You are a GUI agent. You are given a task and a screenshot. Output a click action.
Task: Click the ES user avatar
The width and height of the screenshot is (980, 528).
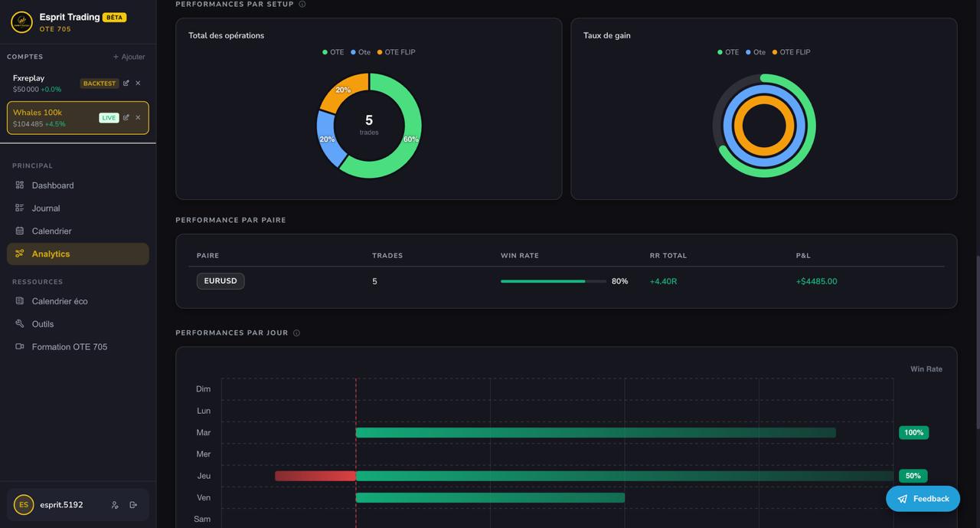click(24, 505)
